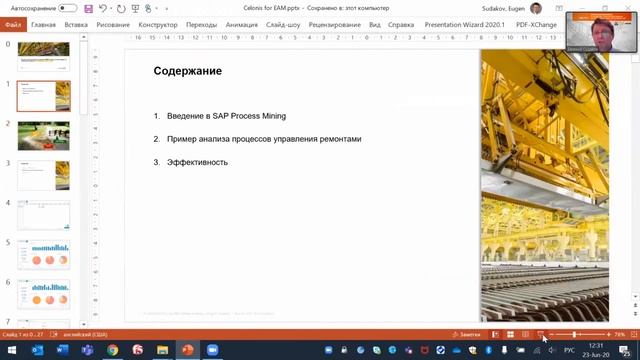Viewport: 640px width, 360px height.
Task: Undo the last action
Action: 103,8
